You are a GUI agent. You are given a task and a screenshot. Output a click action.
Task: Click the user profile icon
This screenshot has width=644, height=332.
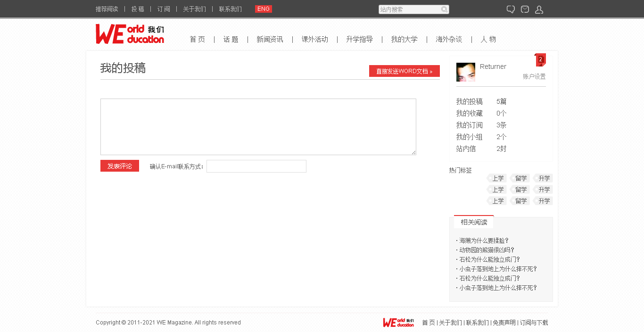pos(539,9)
